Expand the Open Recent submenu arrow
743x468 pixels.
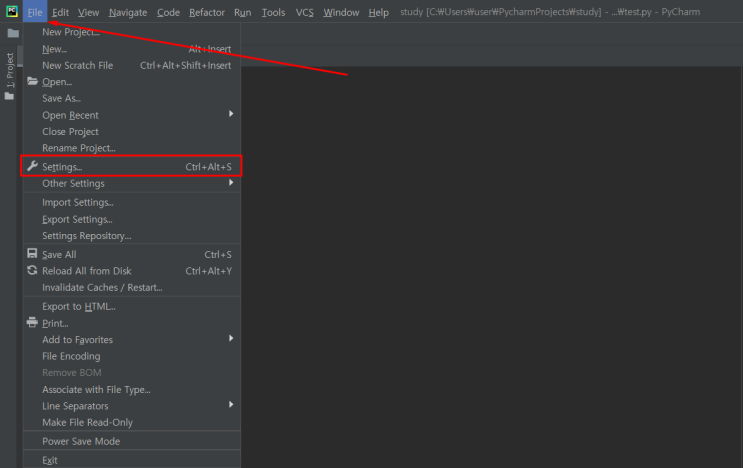[x=231, y=114]
